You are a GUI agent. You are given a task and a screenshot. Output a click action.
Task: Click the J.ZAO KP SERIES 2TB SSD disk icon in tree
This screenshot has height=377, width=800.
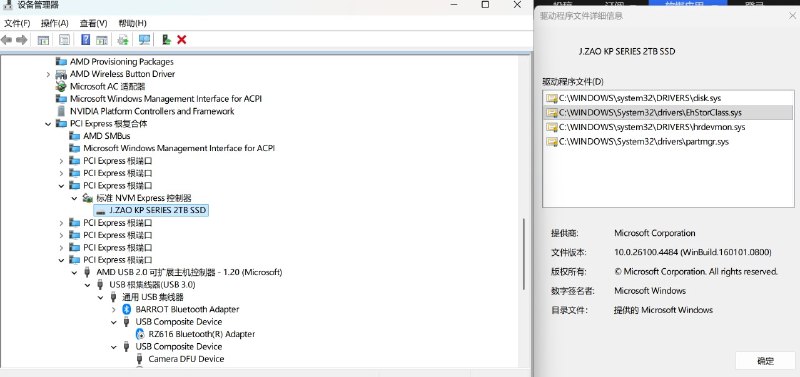pyautogui.click(x=101, y=210)
